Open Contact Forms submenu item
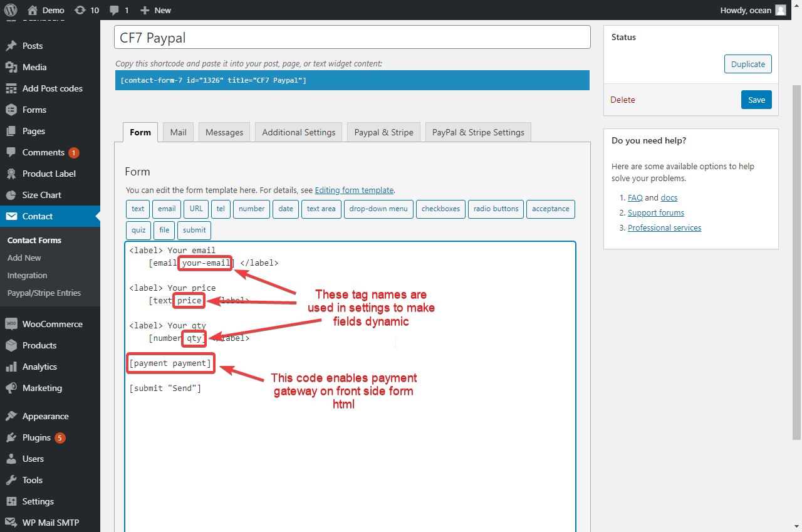This screenshot has width=802, height=532. coord(34,240)
